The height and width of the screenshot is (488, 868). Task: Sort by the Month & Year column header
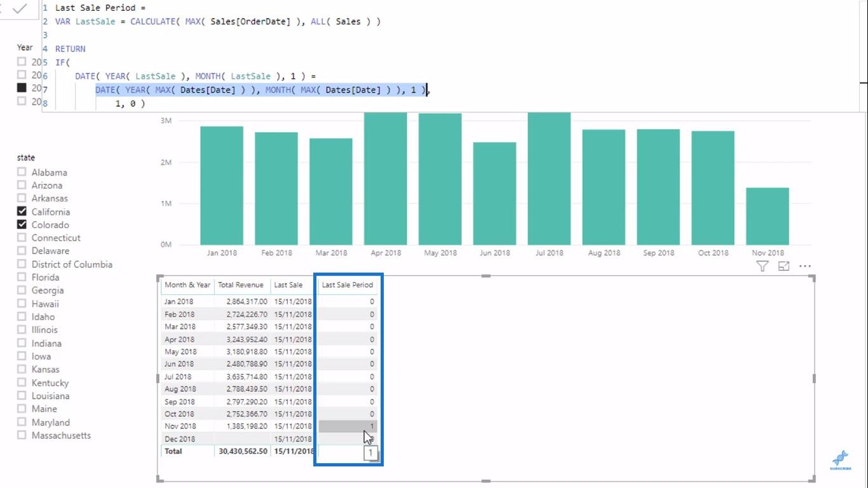pyautogui.click(x=187, y=285)
